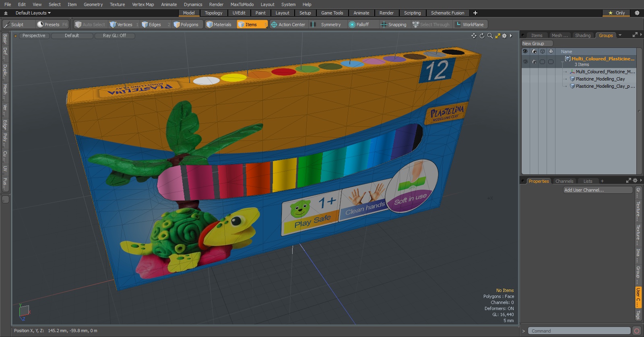The image size is (644, 337).
Task: Click the viewport zoom magnifier icon
Action: pos(490,36)
